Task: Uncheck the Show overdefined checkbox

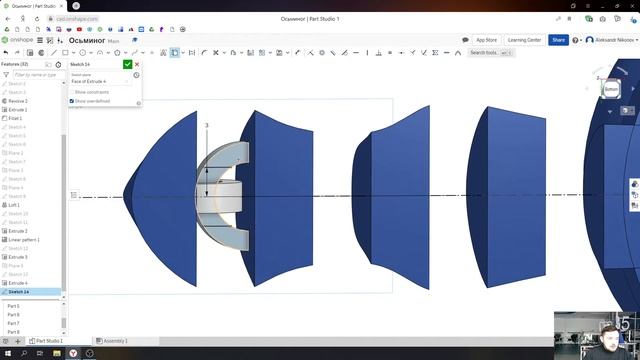Action: (72, 101)
